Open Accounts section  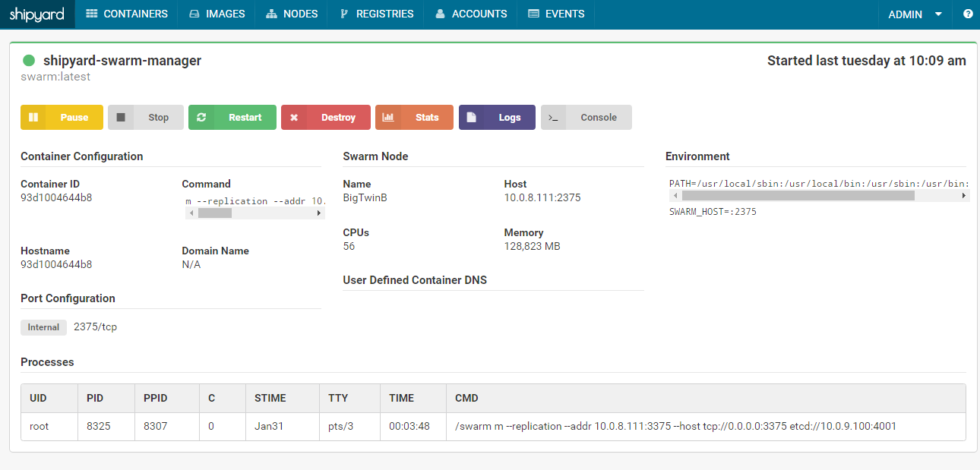[x=471, y=14]
